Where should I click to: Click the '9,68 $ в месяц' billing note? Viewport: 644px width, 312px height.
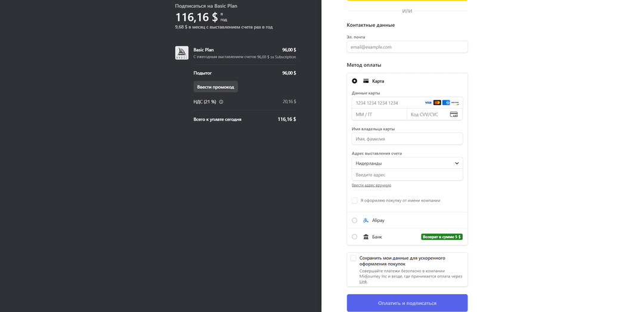(x=224, y=27)
